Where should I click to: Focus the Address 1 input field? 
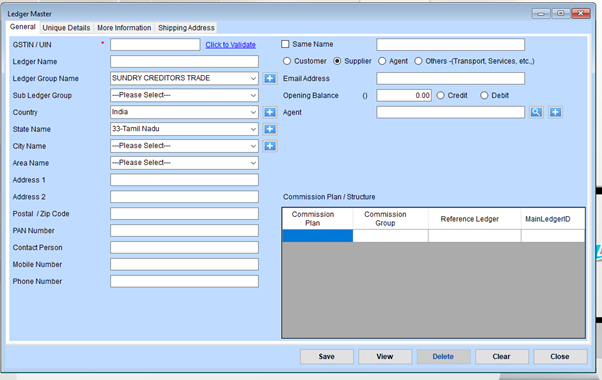click(x=184, y=180)
